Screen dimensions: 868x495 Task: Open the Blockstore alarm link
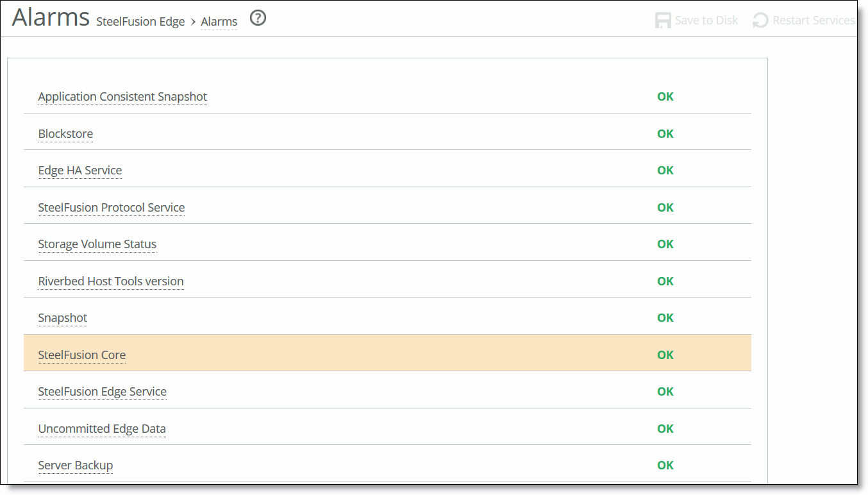point(65,134)
